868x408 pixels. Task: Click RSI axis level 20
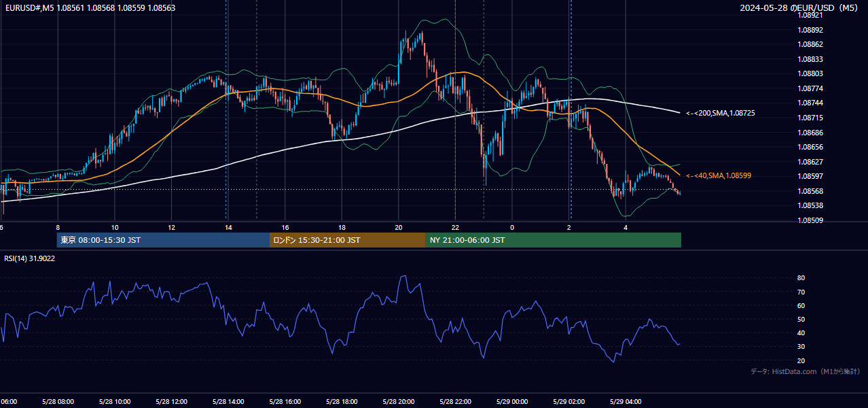(801, 360)
